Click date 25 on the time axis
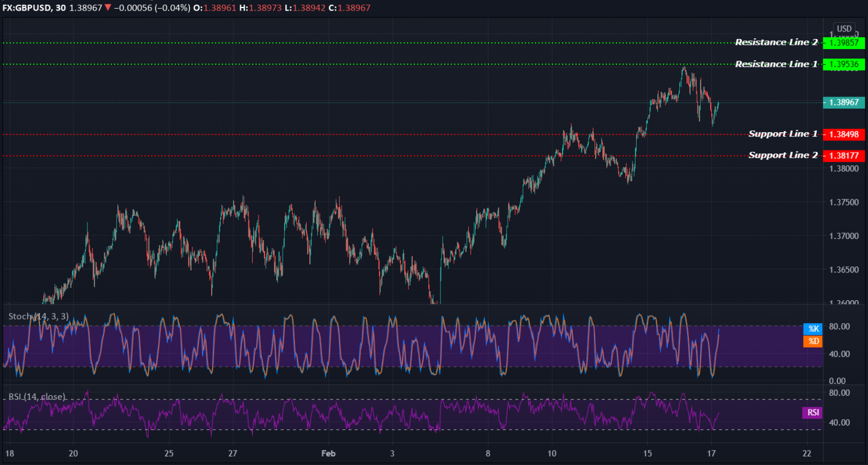The width and height of the screenshot is (868, 465). tap(169, 453)
